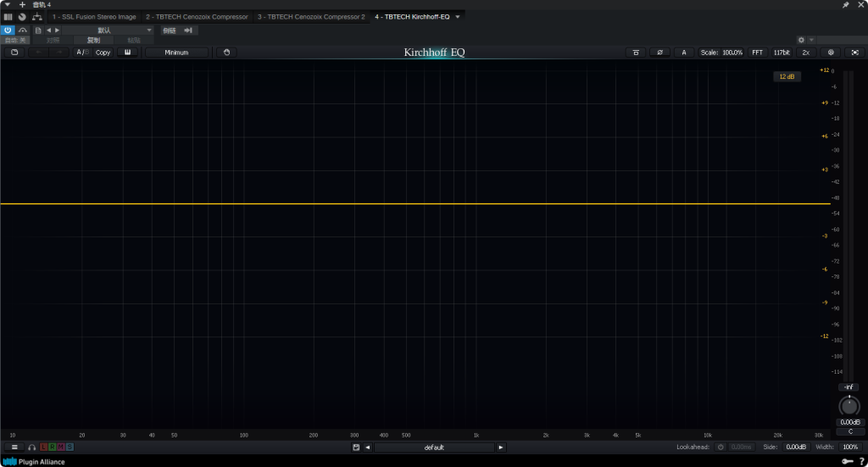Screen dimensions: 868x467
Task: Click the 侧链 sidechain button
Action: pyautogui.click(x=170, y=31)
